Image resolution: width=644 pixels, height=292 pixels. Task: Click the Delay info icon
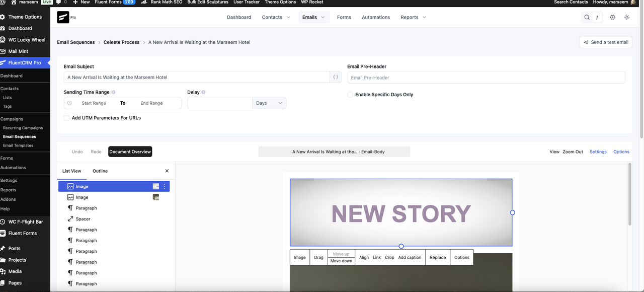tap(203, 93)
